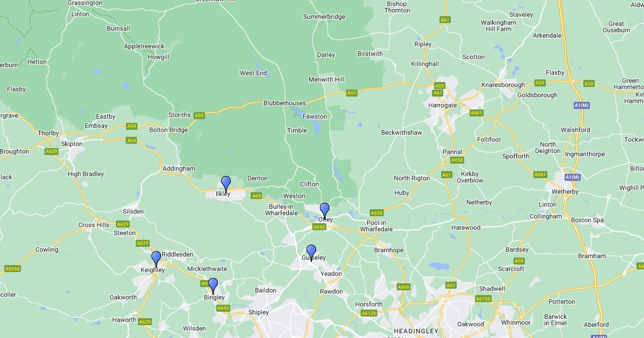Screen dimensions: 644x338
Task: Click the Burley in Wharfedale label
Action: [x=281, y=210]
